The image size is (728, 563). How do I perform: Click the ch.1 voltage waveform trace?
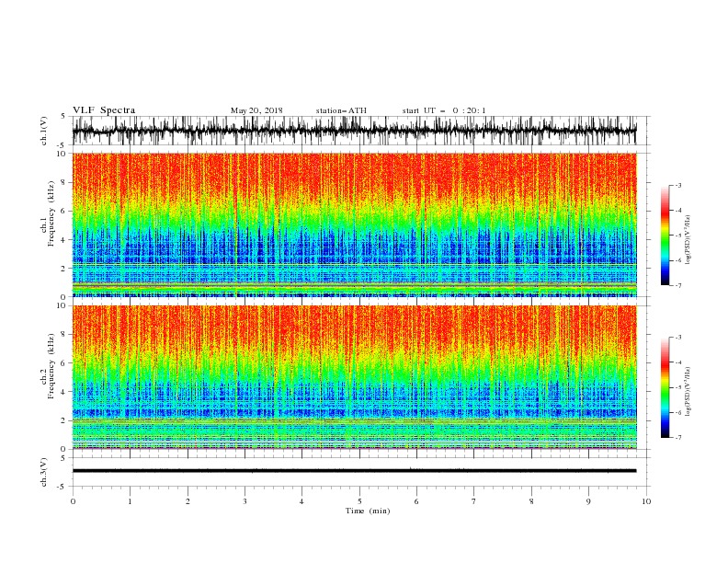(x=354, y=131)
